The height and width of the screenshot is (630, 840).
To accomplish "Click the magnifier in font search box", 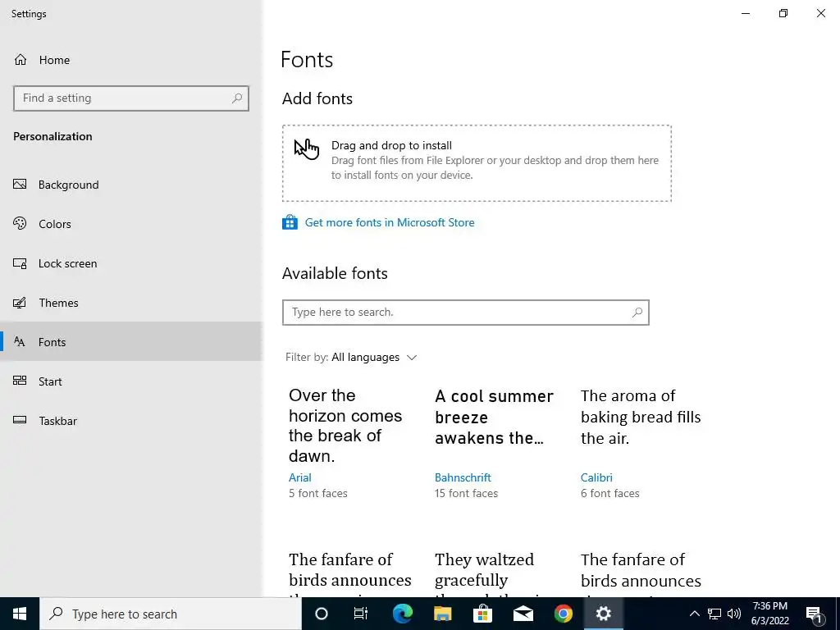I will click(x=637, y=313).
